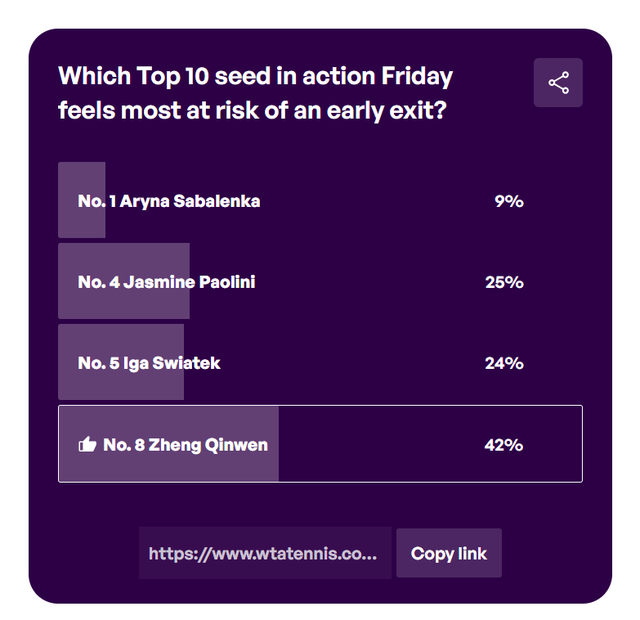
Task: Vote for No. 1 Aryna Sabalenka
Action: pyautogui.click(x=169, y=201)
